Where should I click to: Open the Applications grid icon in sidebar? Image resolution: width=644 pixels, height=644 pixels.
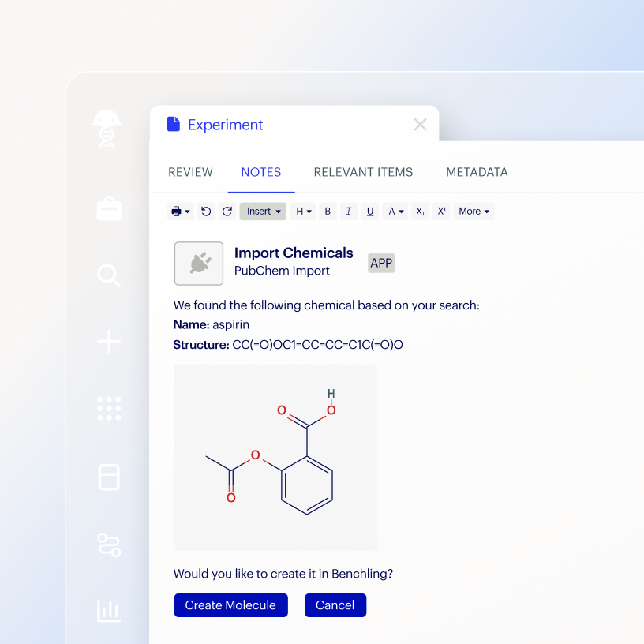pyautogui.click(x=109, y=408)
